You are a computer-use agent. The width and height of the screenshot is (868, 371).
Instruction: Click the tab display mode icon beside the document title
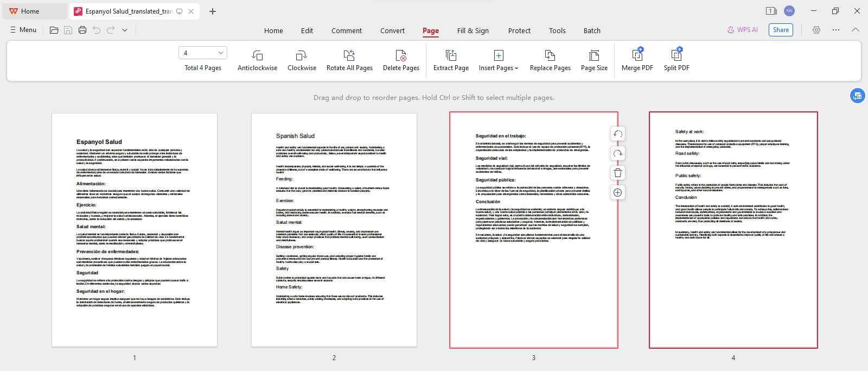[180, 11]
